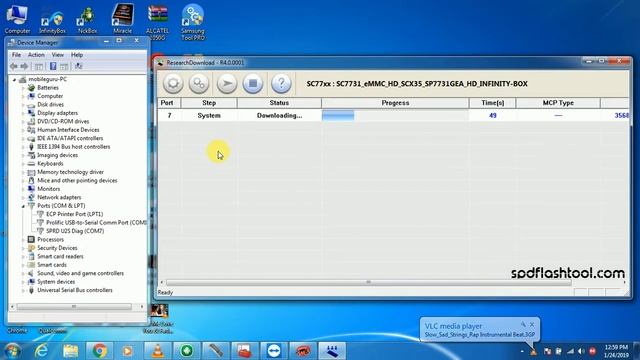Open the Media Player taskbar icon
This screenshot has height=360, width=640.
(x=128, y=351)
